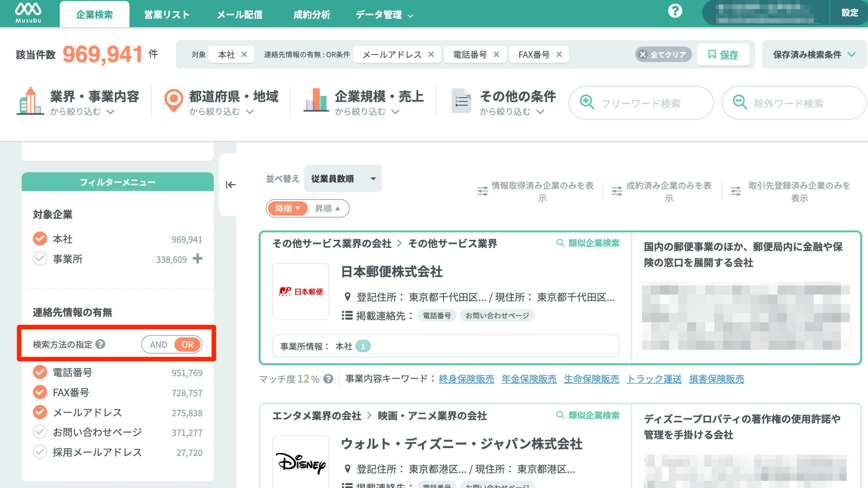The width and height of the screenshot is (868, 488).
Task: Click the 生命保険販売 keyword link
Action: click(x=591, y=379)
